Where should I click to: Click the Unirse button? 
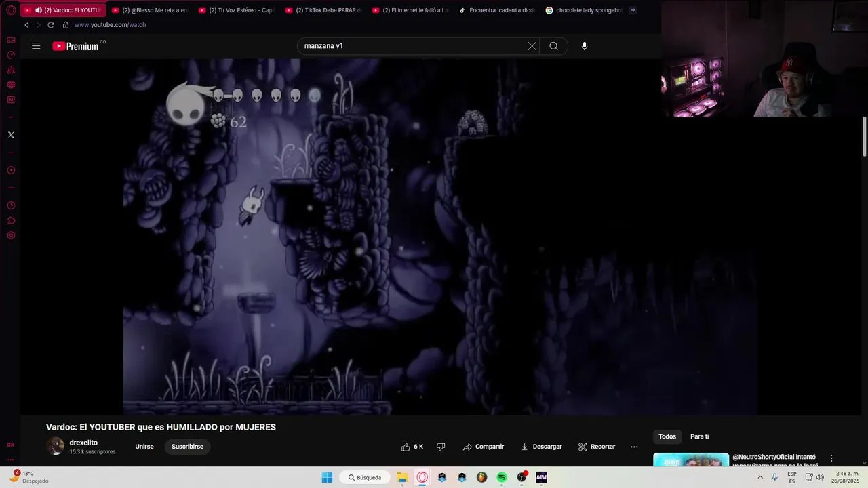coord(144,447)
